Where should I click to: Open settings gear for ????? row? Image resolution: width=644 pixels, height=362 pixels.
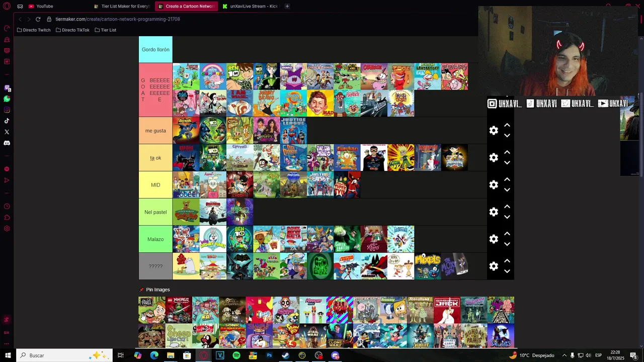point(494,266)
